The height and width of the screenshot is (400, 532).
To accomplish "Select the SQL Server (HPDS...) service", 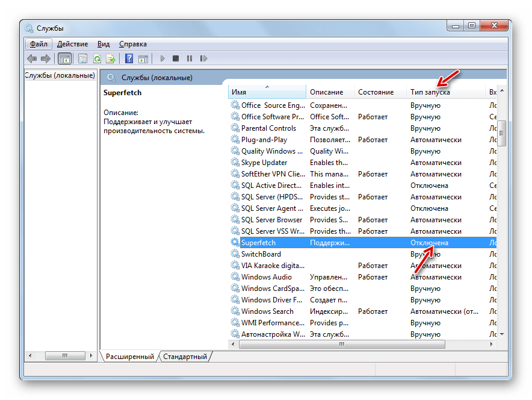I will click(x=362, y=197).
